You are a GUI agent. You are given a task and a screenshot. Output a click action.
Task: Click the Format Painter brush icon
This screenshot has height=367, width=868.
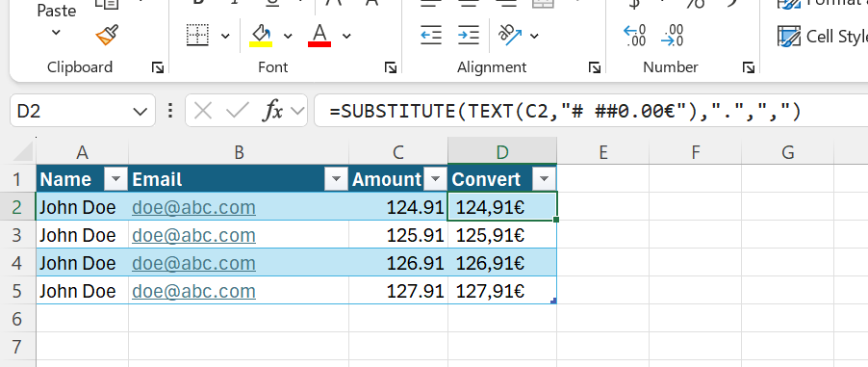pyautogui.click(x=107, y=36)
